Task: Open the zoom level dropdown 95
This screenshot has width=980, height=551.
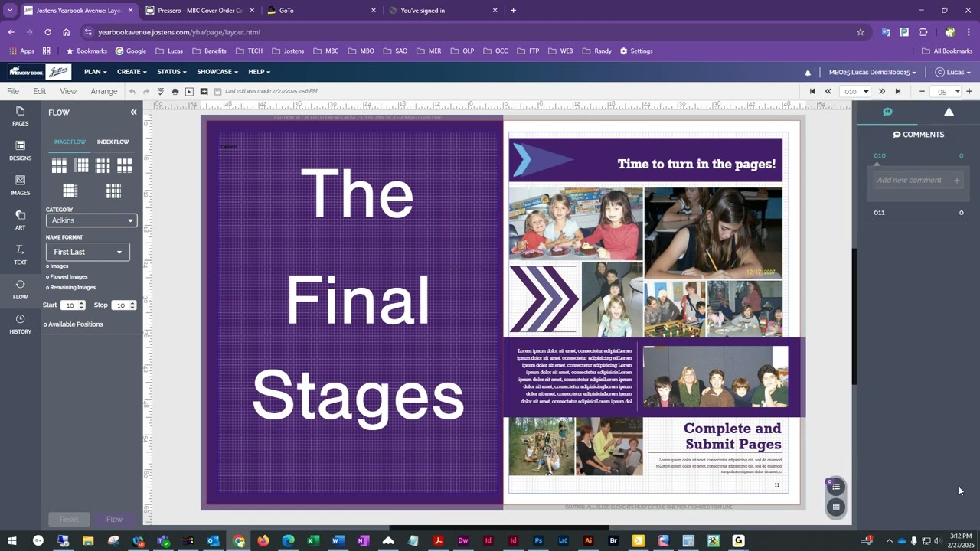Action: click(x=946, y=91)
